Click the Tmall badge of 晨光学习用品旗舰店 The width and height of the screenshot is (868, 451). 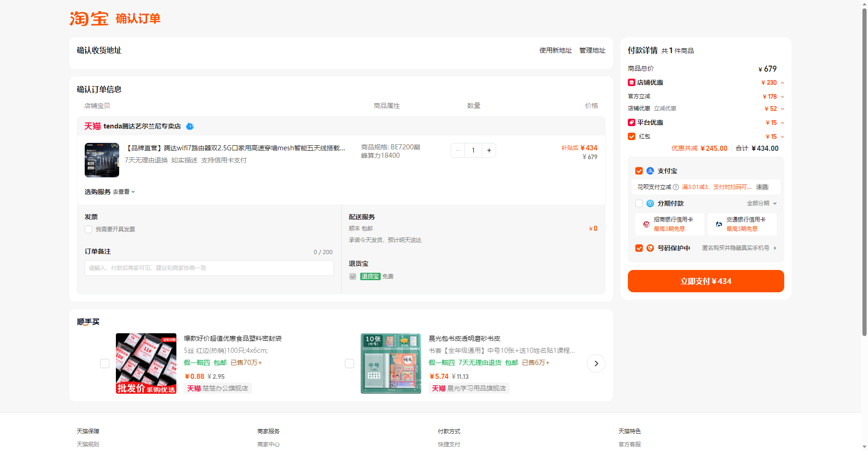pos(439,388)
